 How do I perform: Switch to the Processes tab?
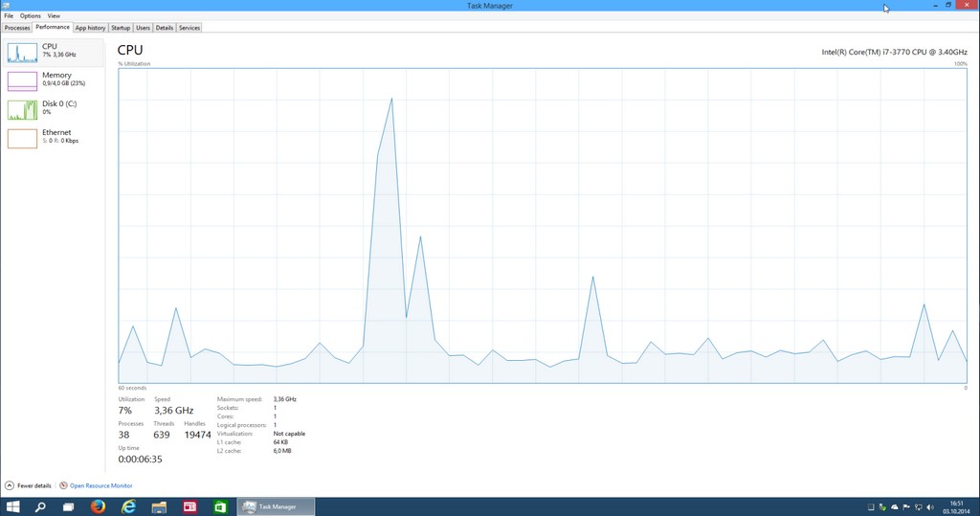point(17,28)
